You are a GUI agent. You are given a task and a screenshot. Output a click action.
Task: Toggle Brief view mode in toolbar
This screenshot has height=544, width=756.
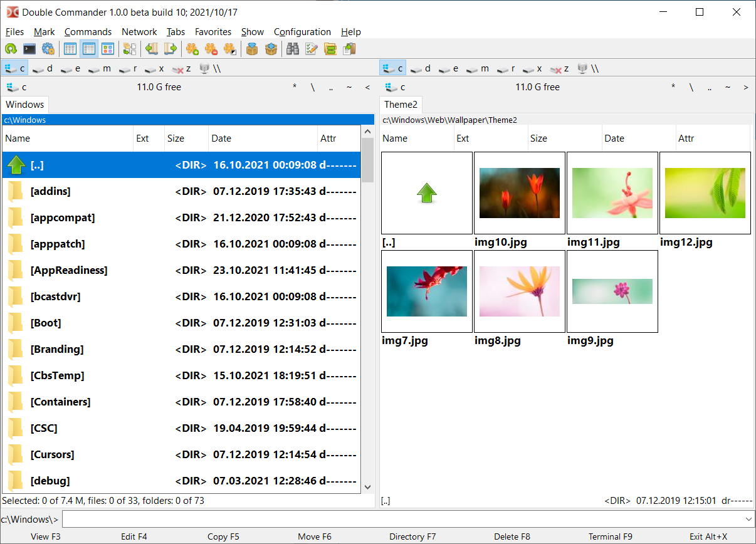point(70,49)
